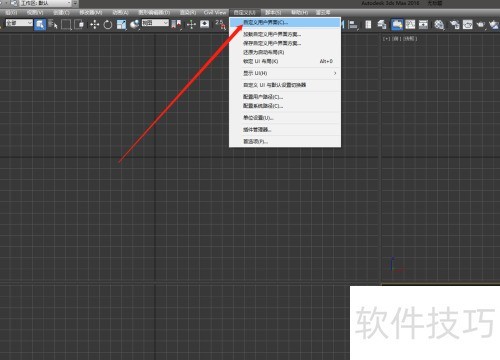
Task: Open the reference coordinate system 视图 dropdown
Action: click(x=155, y=23)
